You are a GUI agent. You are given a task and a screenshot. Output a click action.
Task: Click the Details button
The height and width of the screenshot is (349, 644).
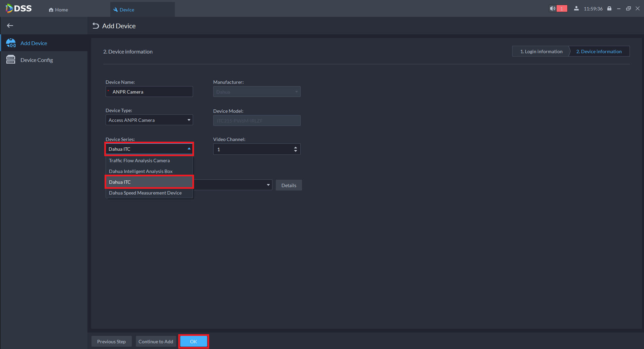(289, 185)
